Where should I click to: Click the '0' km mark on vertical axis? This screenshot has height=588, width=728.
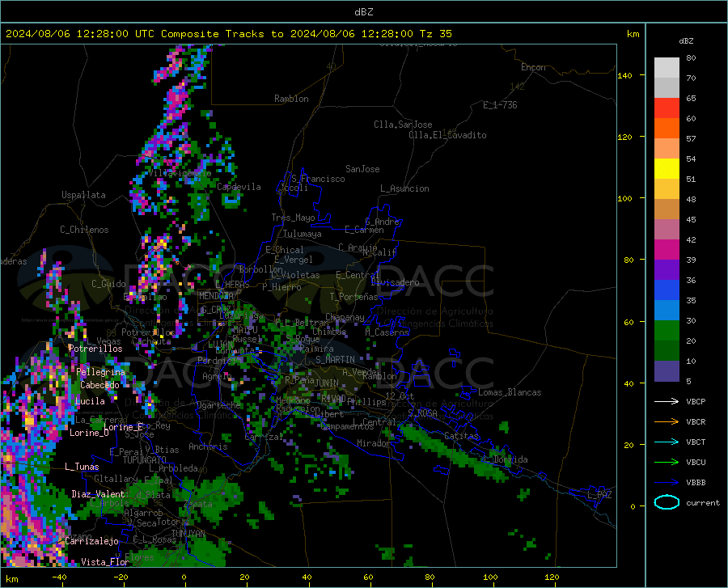633,506
